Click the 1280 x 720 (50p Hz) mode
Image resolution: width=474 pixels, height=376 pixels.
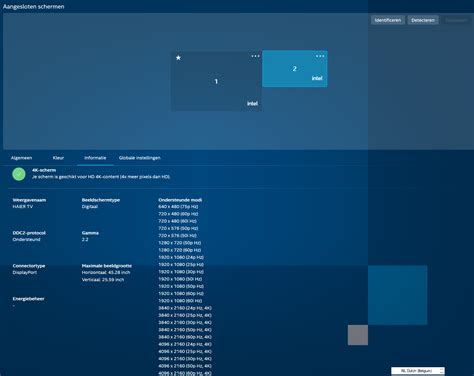(x=180, y=243)
